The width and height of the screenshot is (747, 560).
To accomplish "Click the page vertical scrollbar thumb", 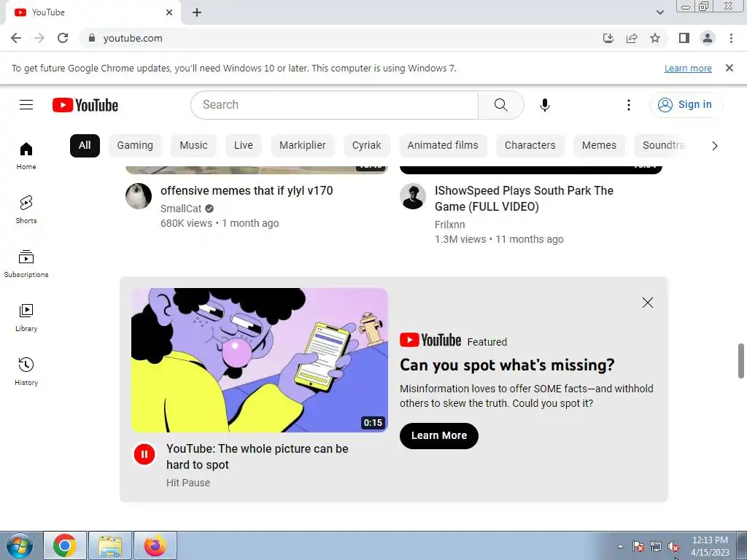I will point(741,360).
